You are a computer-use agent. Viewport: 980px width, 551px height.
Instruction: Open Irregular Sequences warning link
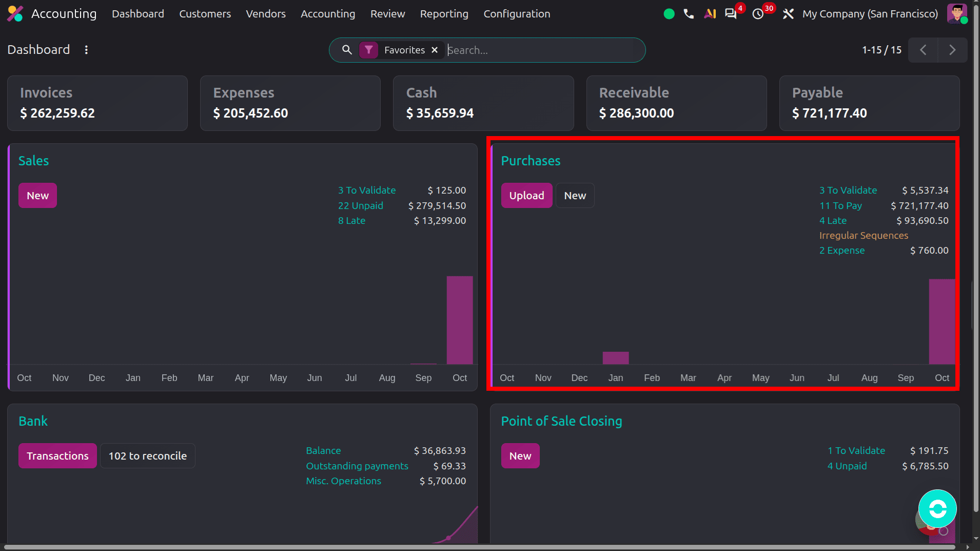point(864,235)
